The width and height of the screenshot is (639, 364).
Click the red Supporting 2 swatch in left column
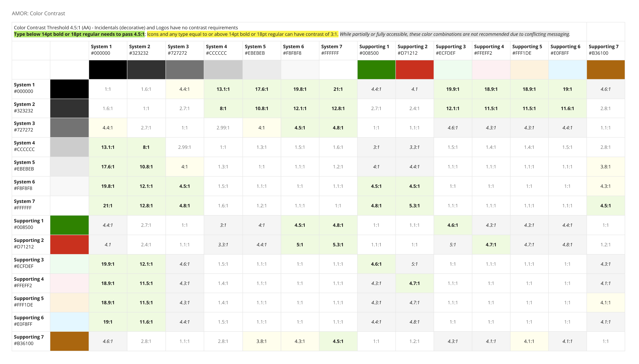70,245
